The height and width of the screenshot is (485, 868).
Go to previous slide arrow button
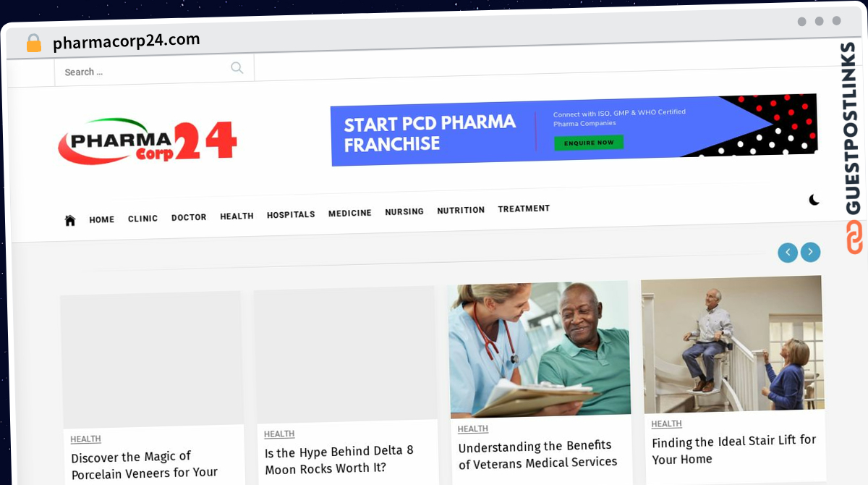click(x=788, y=253)
